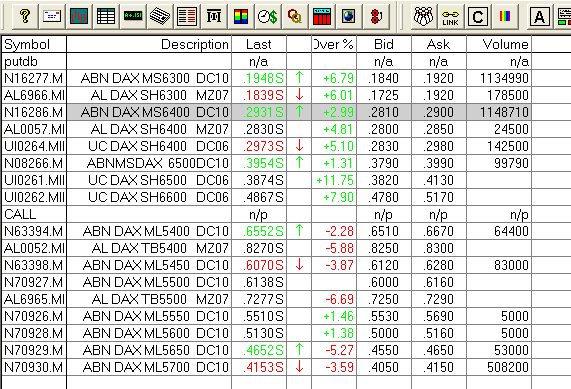Select the Last column header
Image resolution: width=571 pixels, height=389 pixels.
tap(259, 44)
